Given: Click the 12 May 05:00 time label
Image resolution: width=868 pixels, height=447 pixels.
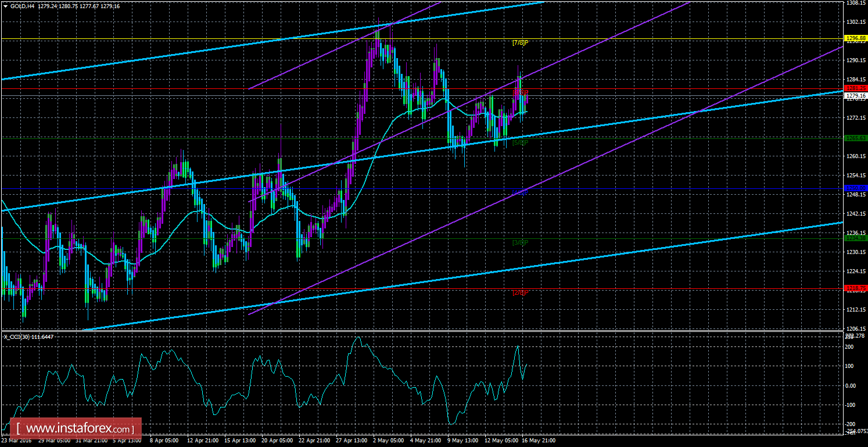Looking at the screenshot, I should tap(501, 441).
